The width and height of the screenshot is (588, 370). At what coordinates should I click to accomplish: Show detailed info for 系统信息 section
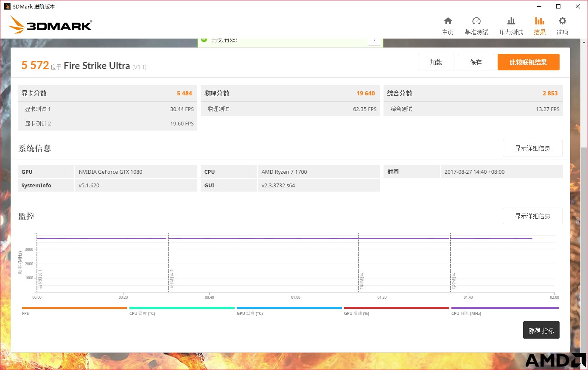[533, 148]
